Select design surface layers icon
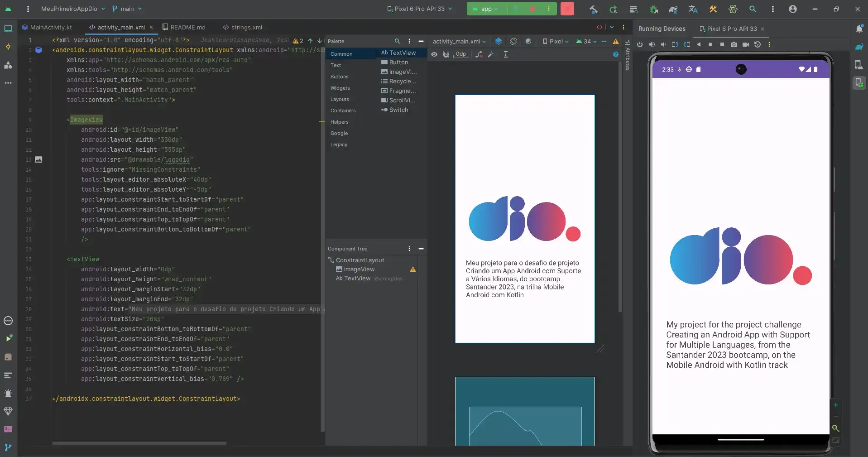The height and width of the screenshot is (457, 868). pyautogui.click(x=498, y=41)
